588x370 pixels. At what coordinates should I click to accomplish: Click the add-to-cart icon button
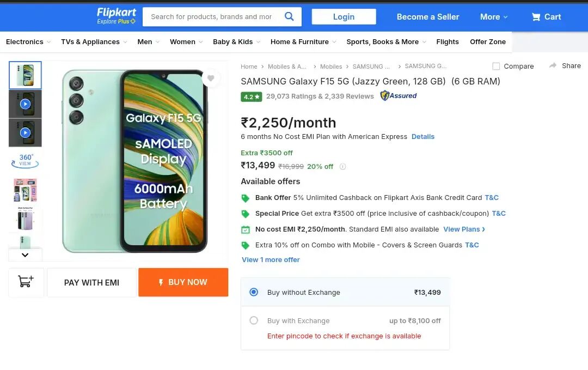click(26, 282)
